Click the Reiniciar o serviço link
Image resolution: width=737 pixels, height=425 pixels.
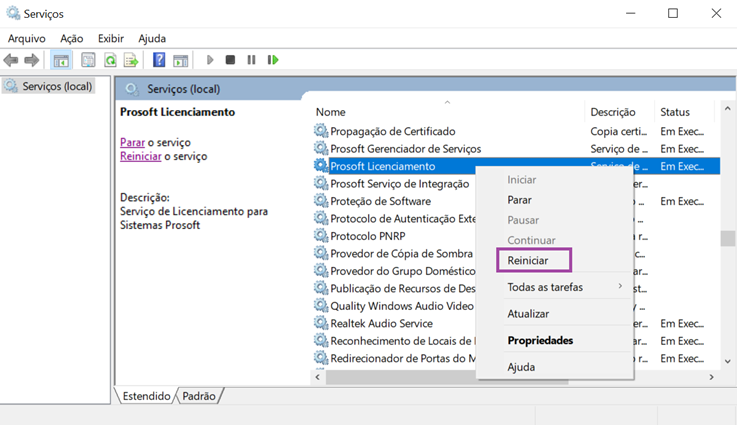click(141, 156)
